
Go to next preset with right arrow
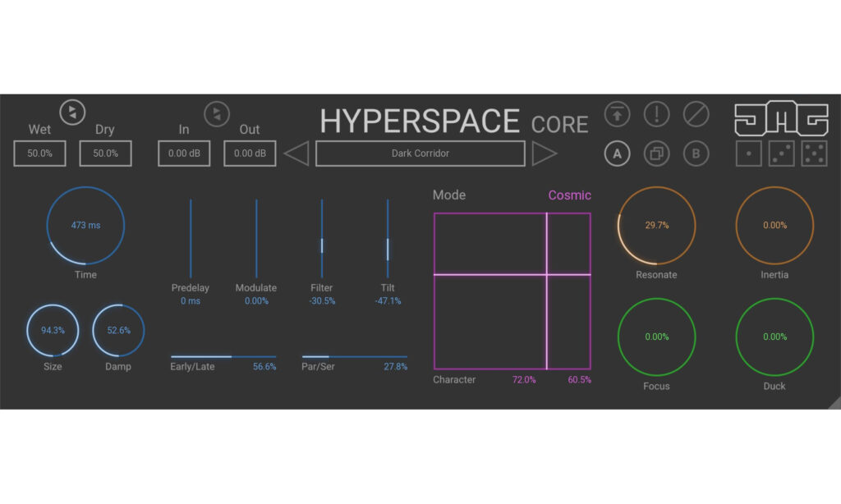pos(545,153)
